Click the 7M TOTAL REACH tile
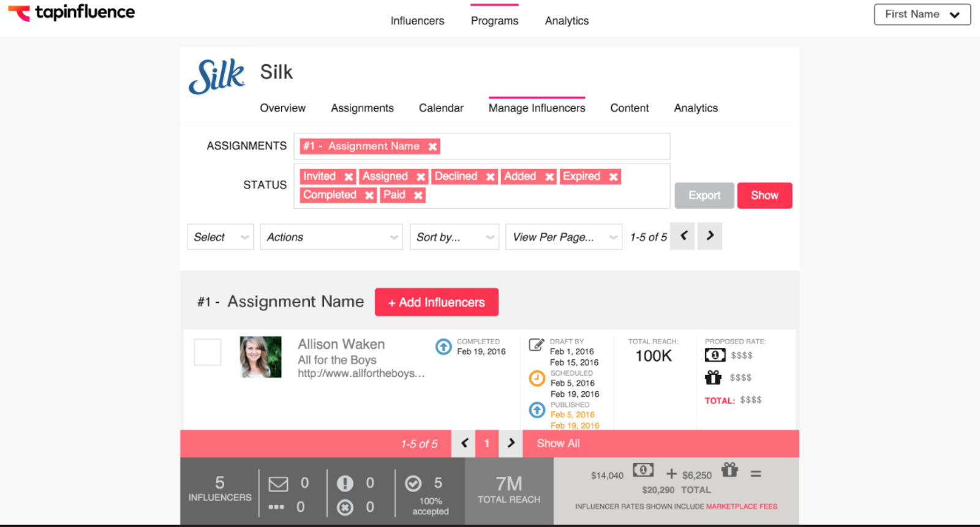980x527 pixels. 509,490
